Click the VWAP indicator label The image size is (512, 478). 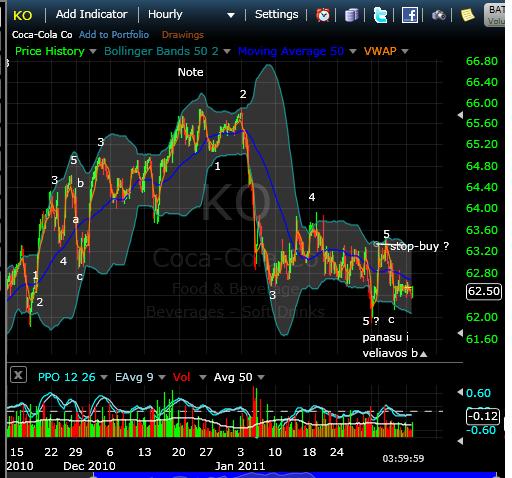coord(380,51)
